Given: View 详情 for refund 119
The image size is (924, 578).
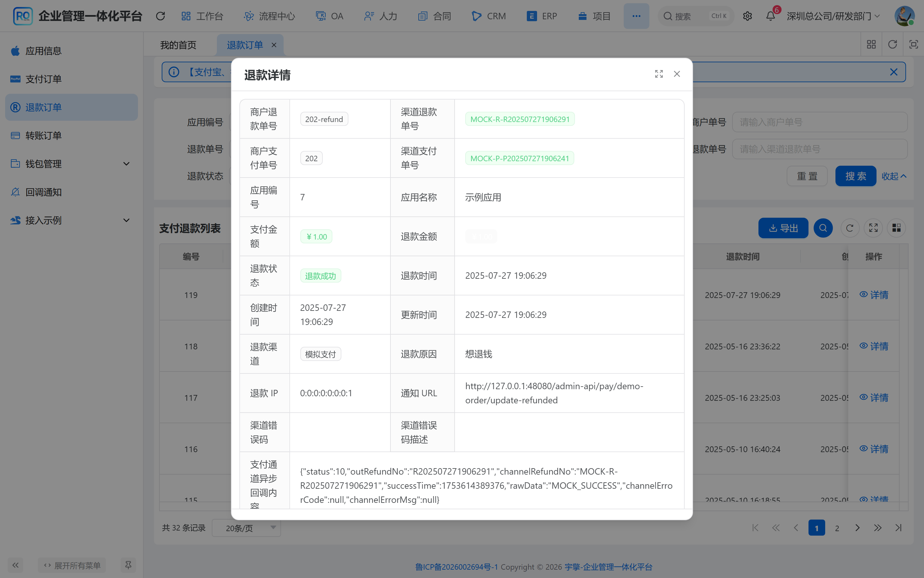Looking at the screenshot, I should (874, 295).
